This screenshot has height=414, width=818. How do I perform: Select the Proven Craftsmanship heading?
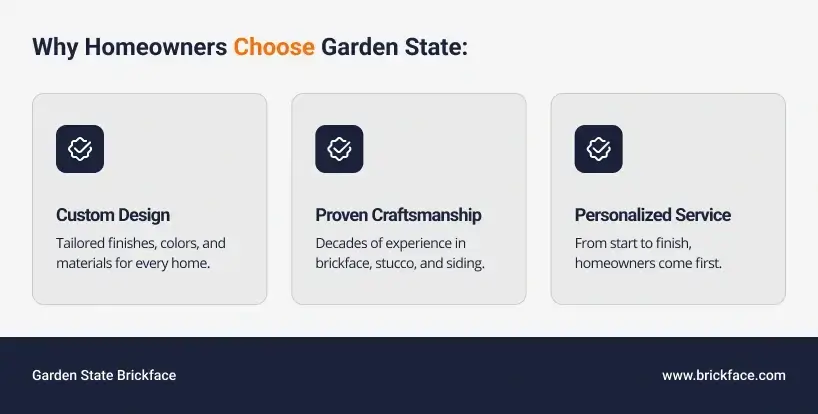click(398, 215)
